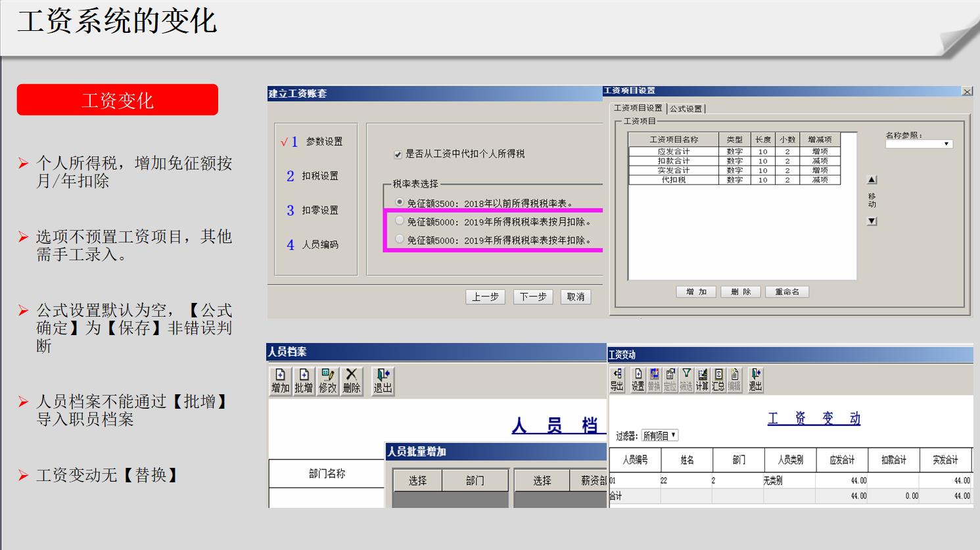
Task: Click 修改 edit icon in 人员档案
Action: click(x=327, y=380)
